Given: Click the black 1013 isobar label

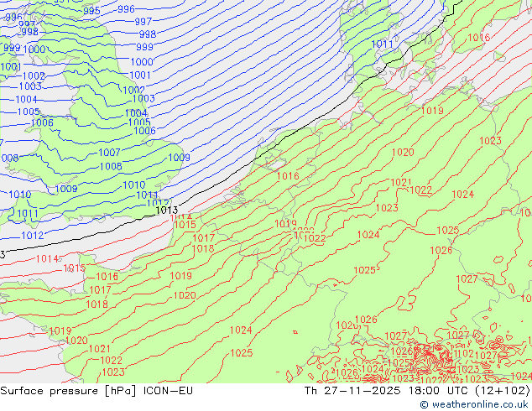Looking at the screenshot, I should pyautogui.click(x=166, y=211).
